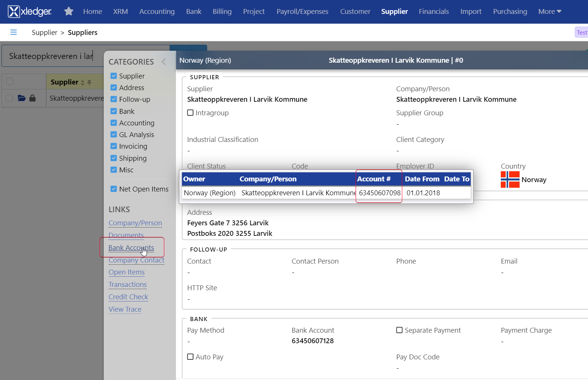This screenshot has width=588, height=380.
Task: Collapse the Categories panel chevron
Action: point(164,62)
